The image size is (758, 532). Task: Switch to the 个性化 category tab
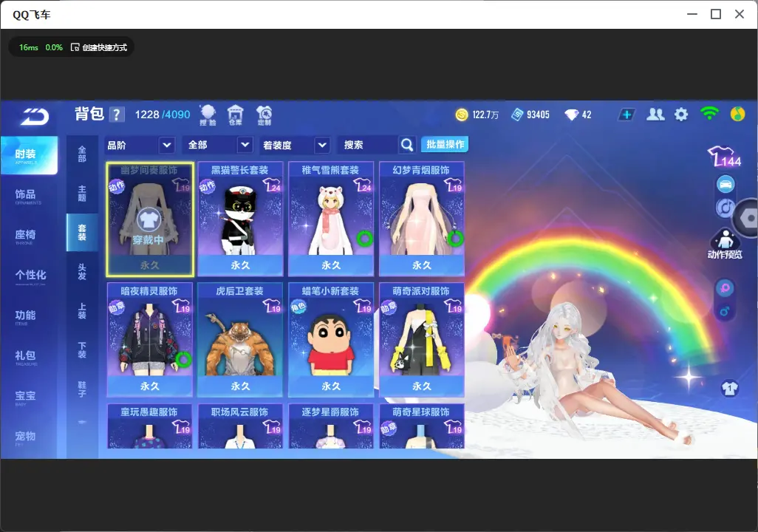click(x=29, y=276)
